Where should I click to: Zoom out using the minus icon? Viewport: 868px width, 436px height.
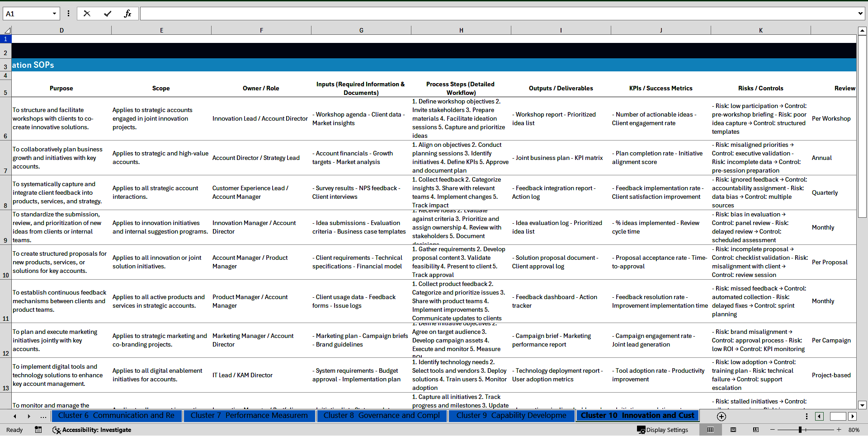773,430
